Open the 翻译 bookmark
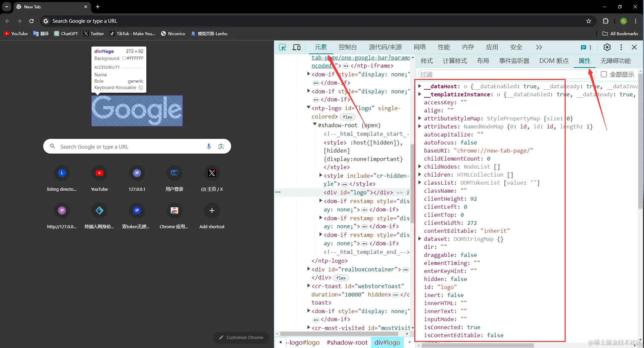The width and height of the screenshot is (644, 348). 41,33
